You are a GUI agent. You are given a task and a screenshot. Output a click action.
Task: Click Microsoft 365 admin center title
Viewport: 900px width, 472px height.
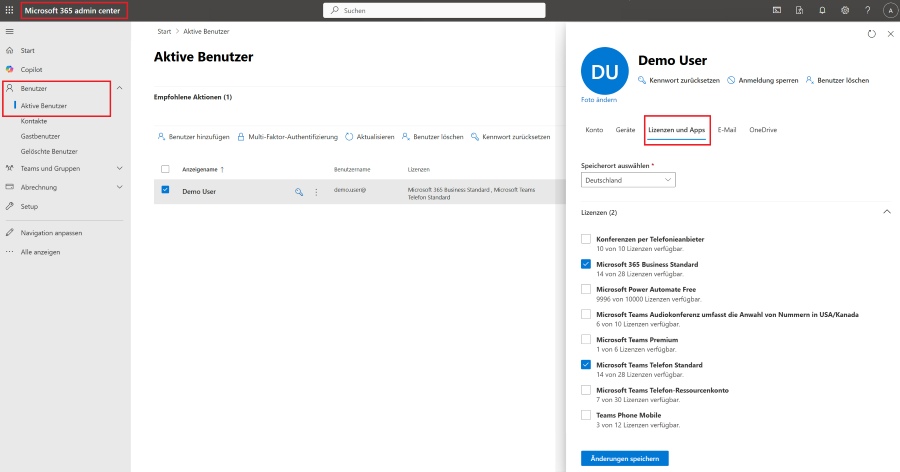(72, 10)
